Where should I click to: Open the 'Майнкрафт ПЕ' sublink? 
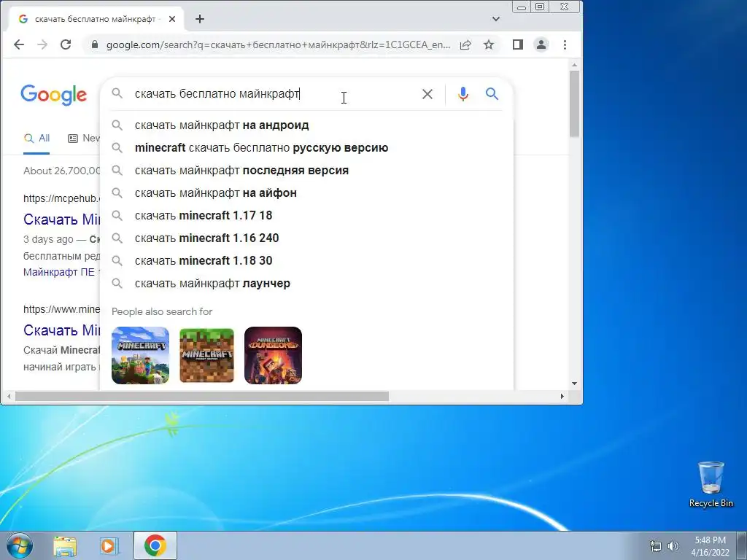click(x=60, y=273)
